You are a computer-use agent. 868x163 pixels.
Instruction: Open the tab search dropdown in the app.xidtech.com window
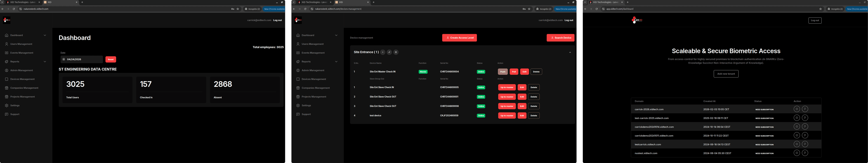(x=585, y=2)
